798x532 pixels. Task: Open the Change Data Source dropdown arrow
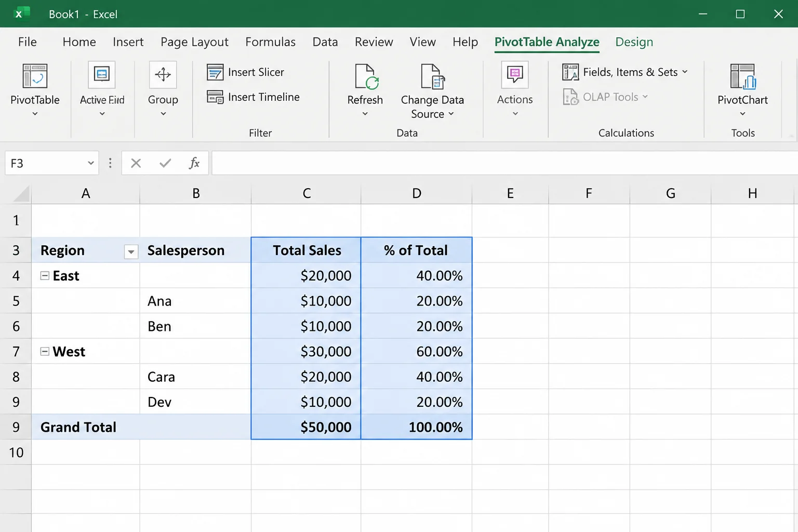pyautogui.click(x=451, y=114)
